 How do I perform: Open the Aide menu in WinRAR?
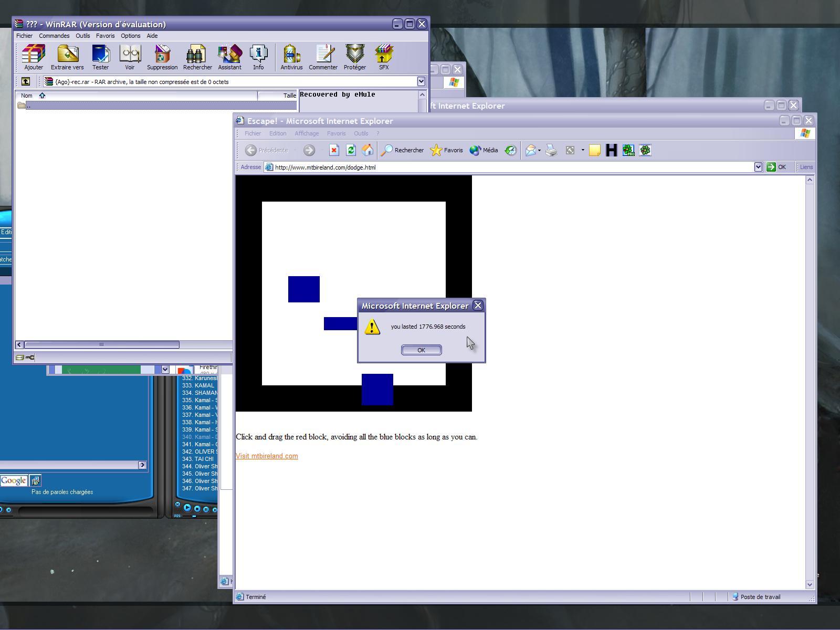(152, 36)
